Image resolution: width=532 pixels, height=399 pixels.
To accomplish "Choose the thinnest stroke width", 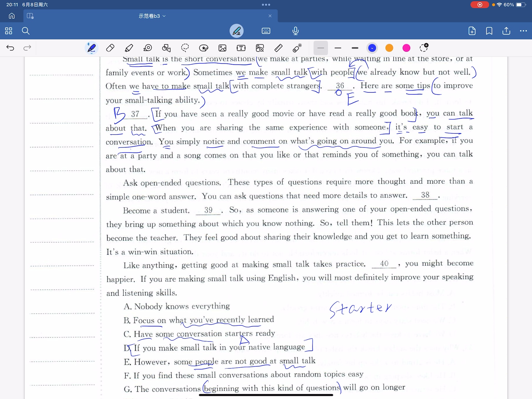I will (321, 48).
